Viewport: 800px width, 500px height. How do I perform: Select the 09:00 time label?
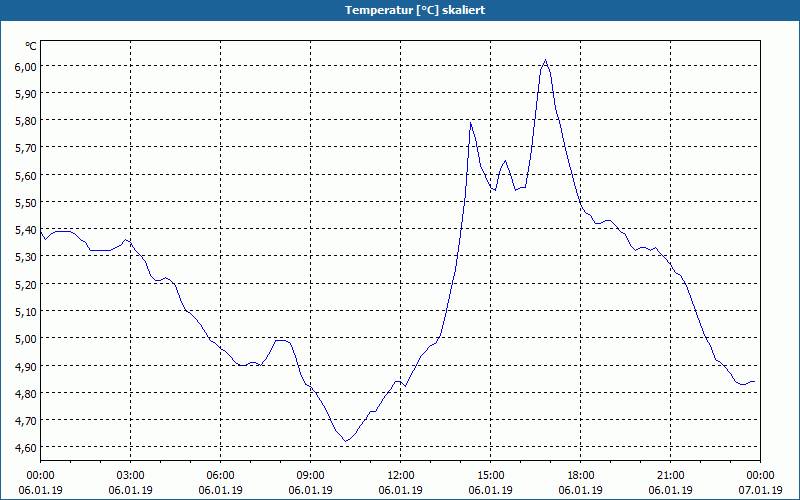310,476
